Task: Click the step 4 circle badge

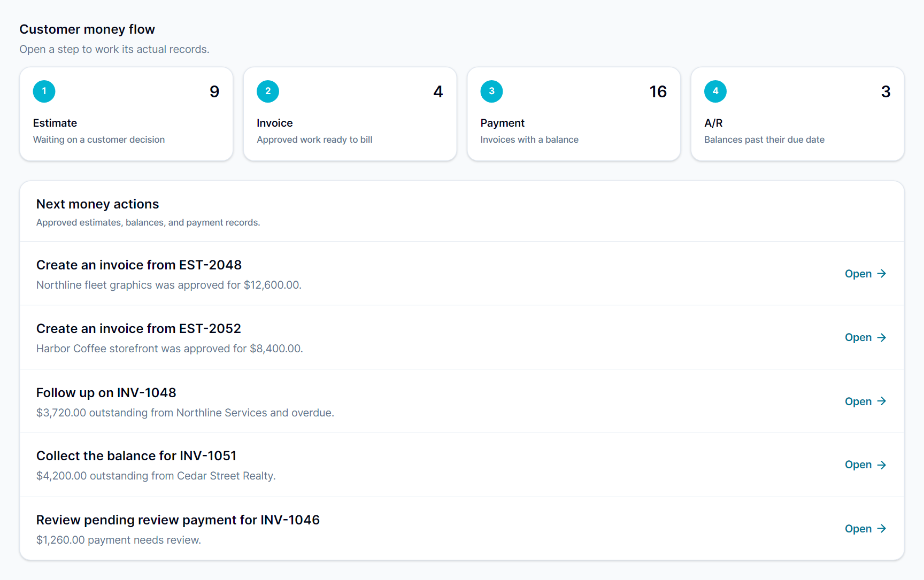Action: point(715,91)
